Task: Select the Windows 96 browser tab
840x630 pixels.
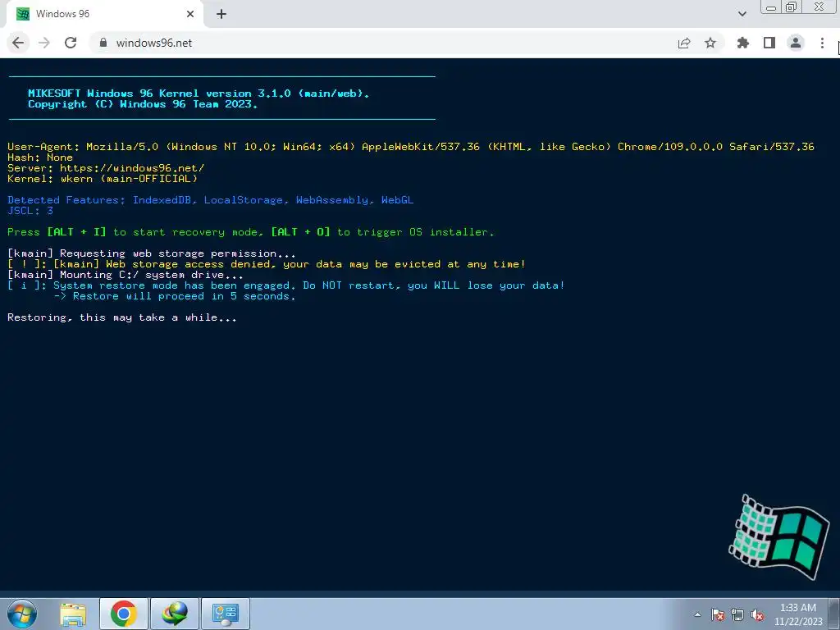Action: (x=104, y=14)
